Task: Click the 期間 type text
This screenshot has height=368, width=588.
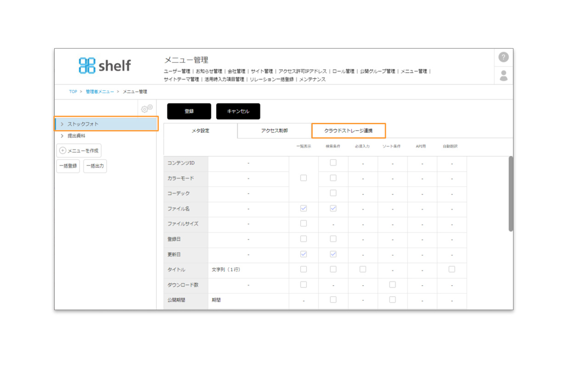Action: (216, 300)
